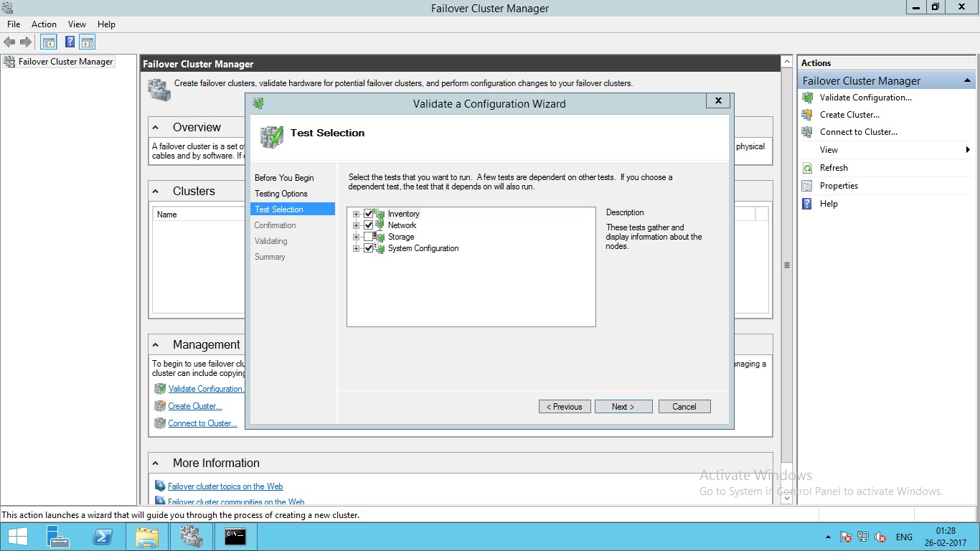Click the Connect to Cluster link under Management
Viewport: 980px width, 551px height.
tap(203, 423)
